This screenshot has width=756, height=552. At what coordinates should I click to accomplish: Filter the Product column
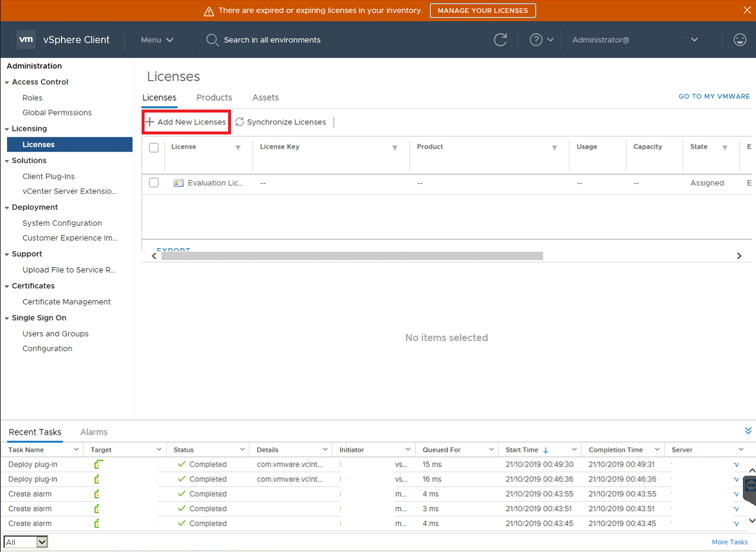pos(555,148)
